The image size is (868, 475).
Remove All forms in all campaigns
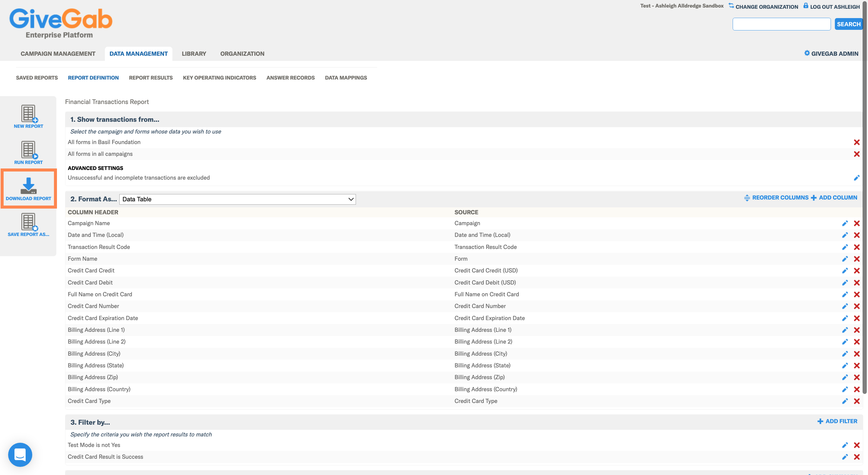(x=857, y=154)
